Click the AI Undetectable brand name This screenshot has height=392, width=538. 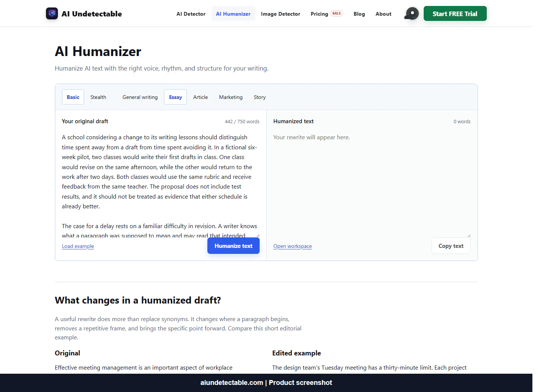point(92,14)
